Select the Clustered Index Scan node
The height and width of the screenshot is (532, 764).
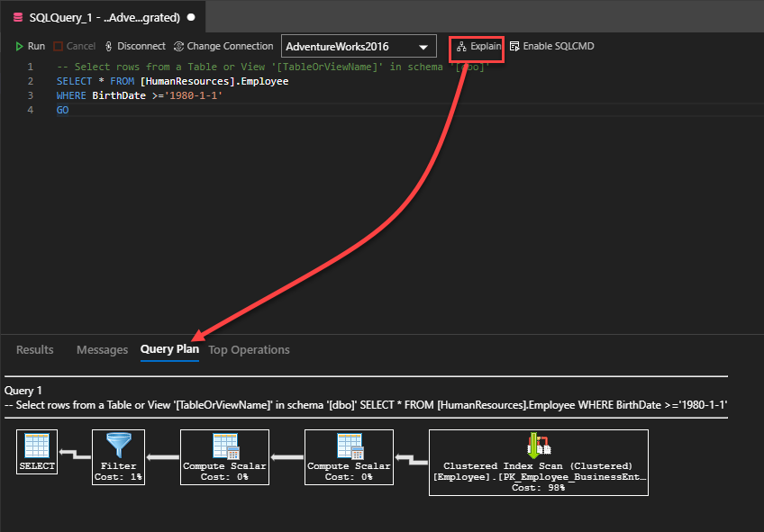(539, 463)
